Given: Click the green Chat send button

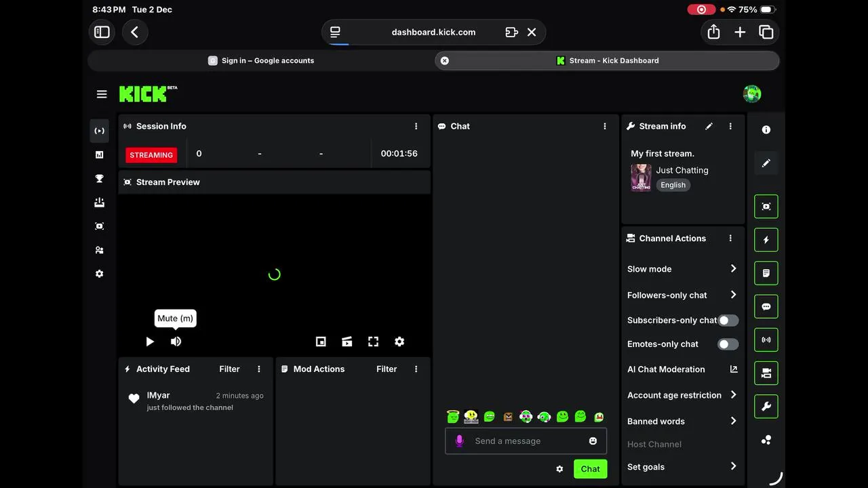Looking at the screenshot, I should coord(590,469).
